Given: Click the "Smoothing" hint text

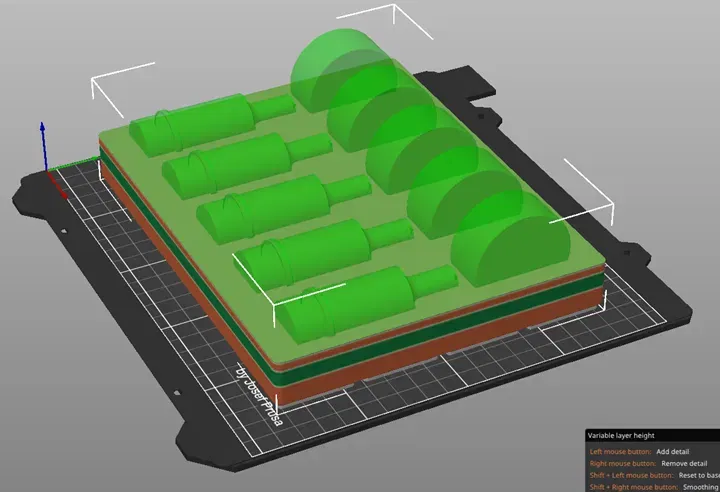Looking at the screenshot, I should [x=701, y=487].
